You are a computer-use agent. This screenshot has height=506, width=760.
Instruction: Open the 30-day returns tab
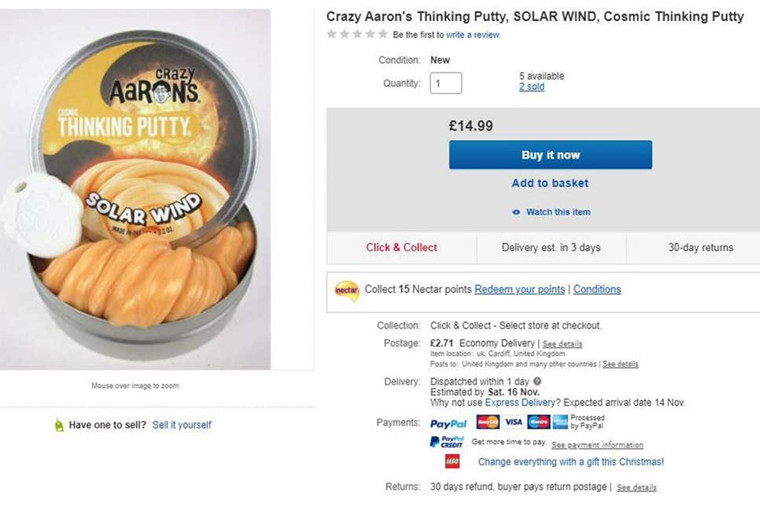[x=700, y=248]
